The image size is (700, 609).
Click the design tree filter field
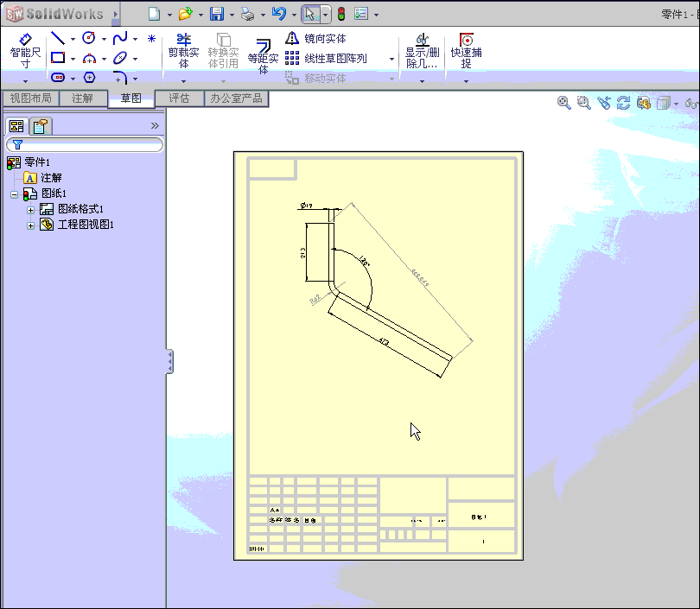point(85,144)
